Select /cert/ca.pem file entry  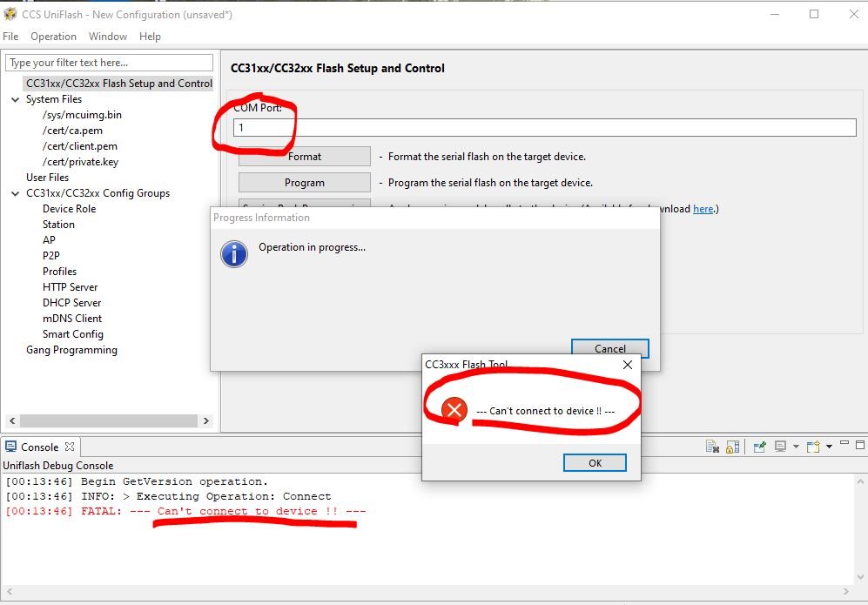tap(72, 131)
